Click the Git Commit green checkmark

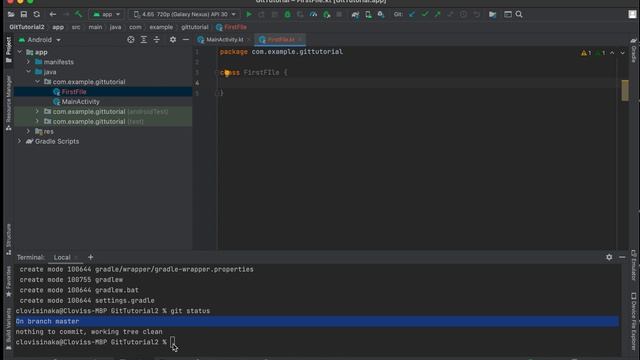(x=425, y=14)
